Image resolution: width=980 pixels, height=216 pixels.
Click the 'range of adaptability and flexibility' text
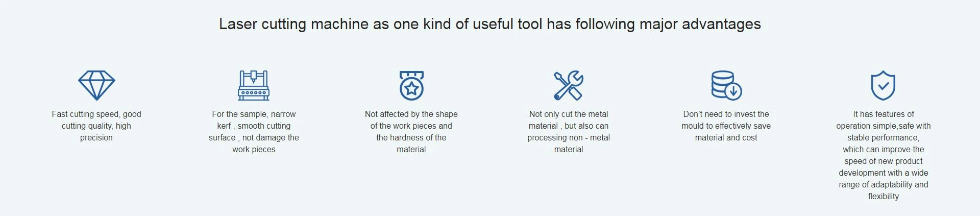[x=884, y=190]
